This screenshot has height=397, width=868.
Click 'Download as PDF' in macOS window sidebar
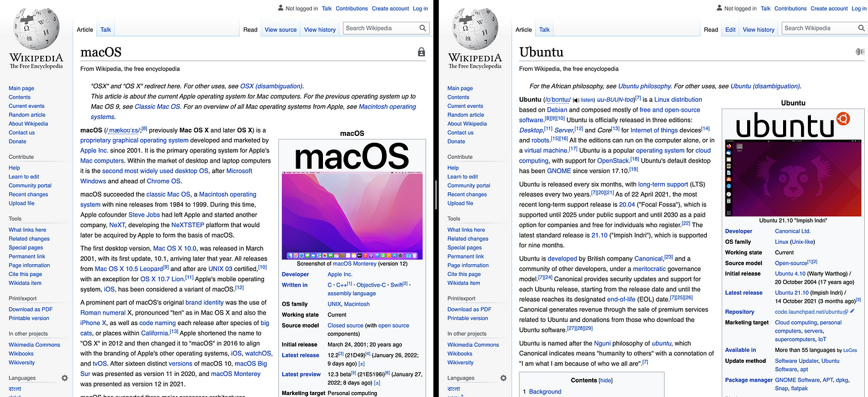[30, 309]
